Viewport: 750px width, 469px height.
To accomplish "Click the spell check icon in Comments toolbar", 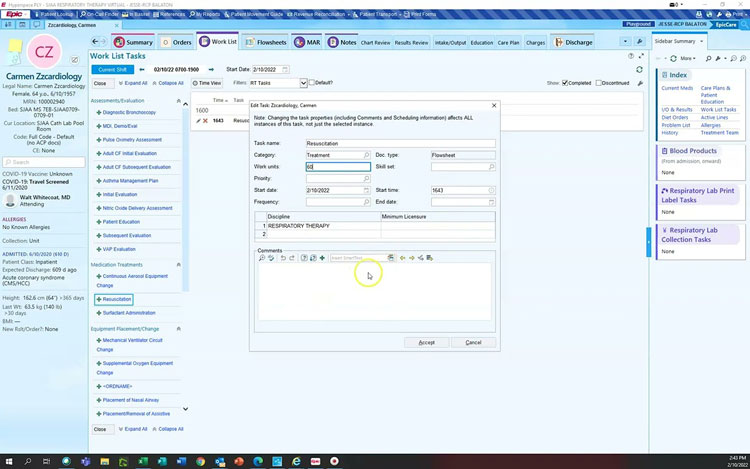I will coord(271,258).
